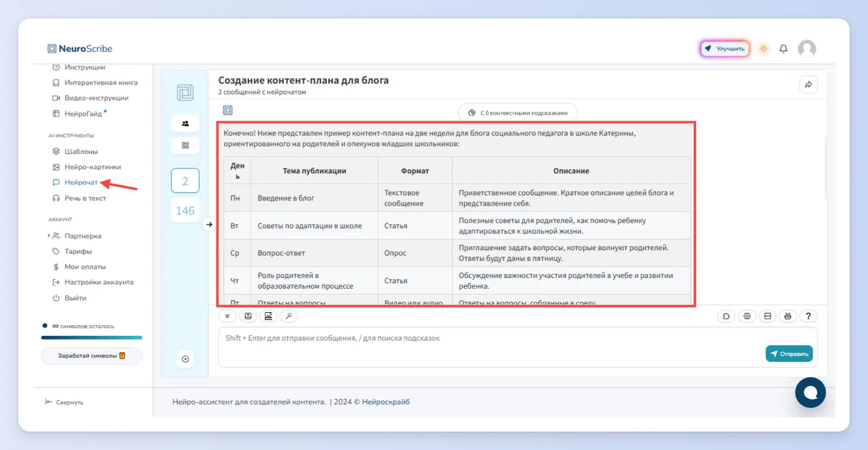Open the notifications bell
Screen dimensions: 868x450
pyautogui.click(x=784, y=48)
